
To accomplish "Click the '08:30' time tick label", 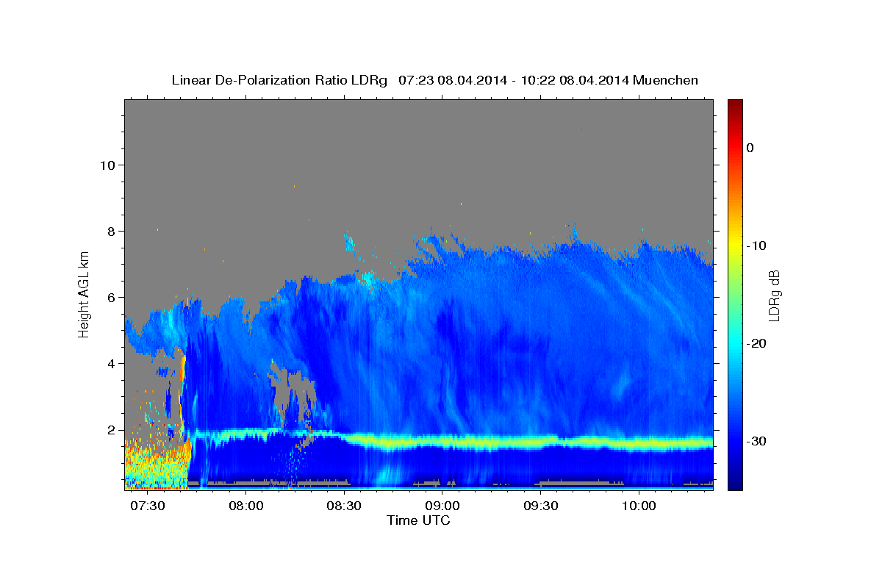I will [x=345, y=507].
